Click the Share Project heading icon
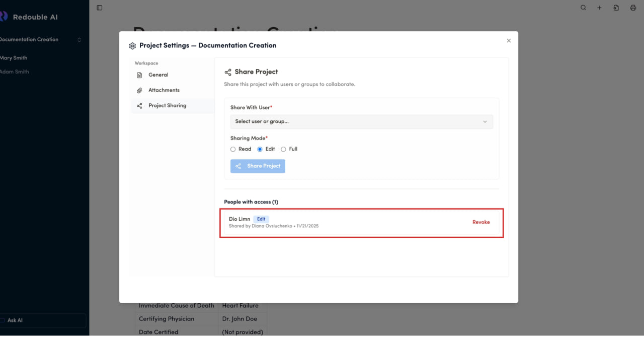Image resolution: width=644 pixels, height=337 pixels. [228, 72]
